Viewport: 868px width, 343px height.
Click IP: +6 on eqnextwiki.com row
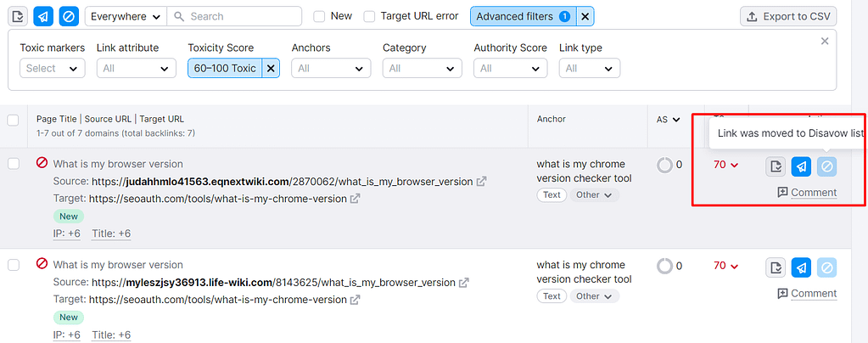[x=66, y=233]
